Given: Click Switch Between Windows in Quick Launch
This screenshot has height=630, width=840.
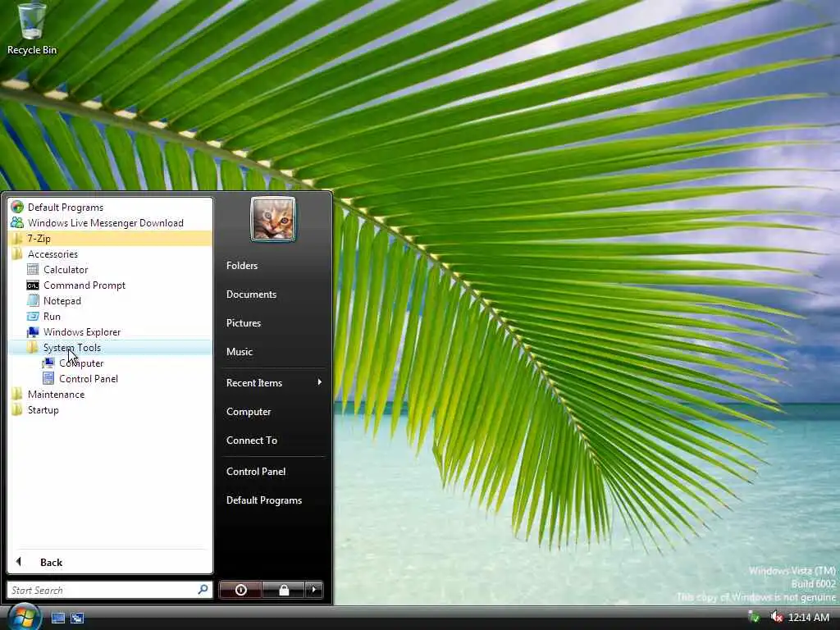Looking at the screenshot, I should coord(77,618).
